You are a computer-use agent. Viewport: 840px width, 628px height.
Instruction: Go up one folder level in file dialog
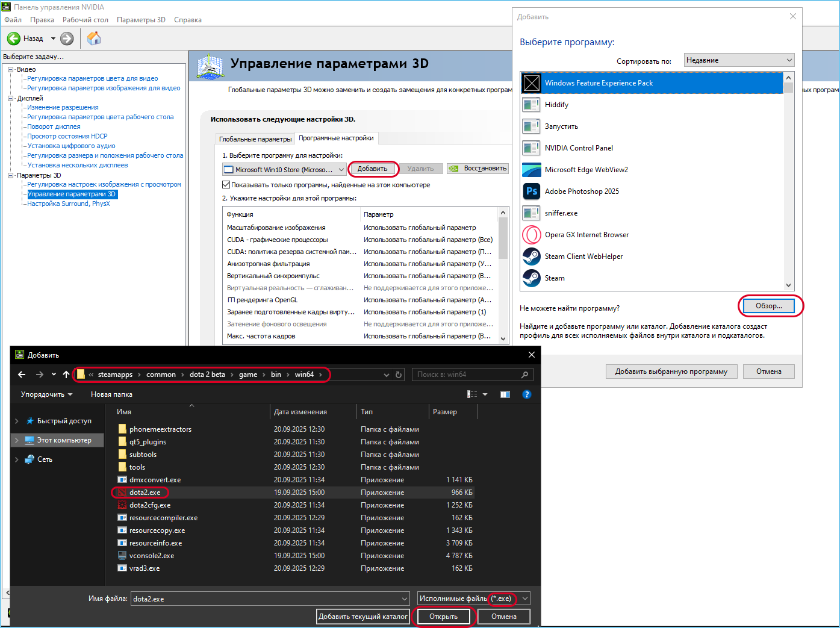66,375
